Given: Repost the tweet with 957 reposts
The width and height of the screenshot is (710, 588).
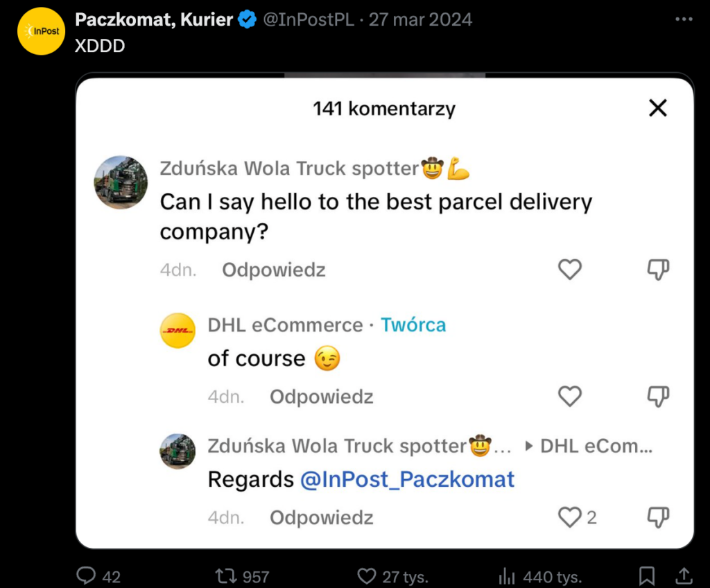Looking at the screenshot, I should coord(224,576).
